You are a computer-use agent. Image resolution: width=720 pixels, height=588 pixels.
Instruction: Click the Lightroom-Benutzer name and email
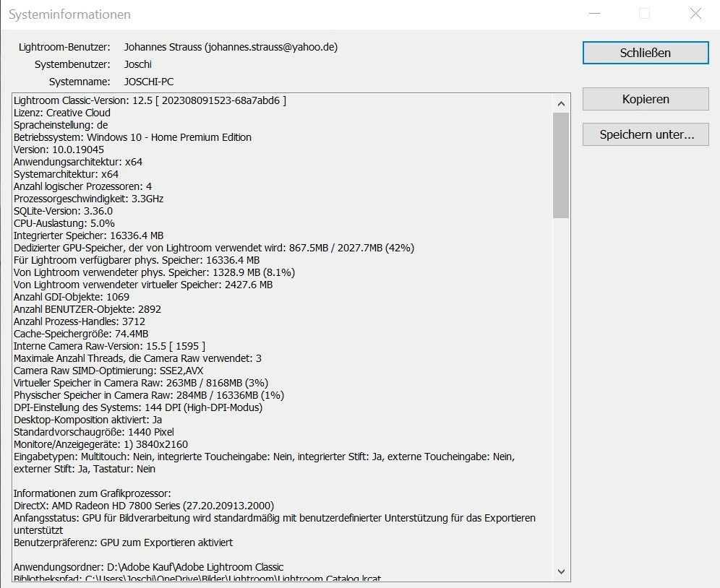(x=231, y=47)
